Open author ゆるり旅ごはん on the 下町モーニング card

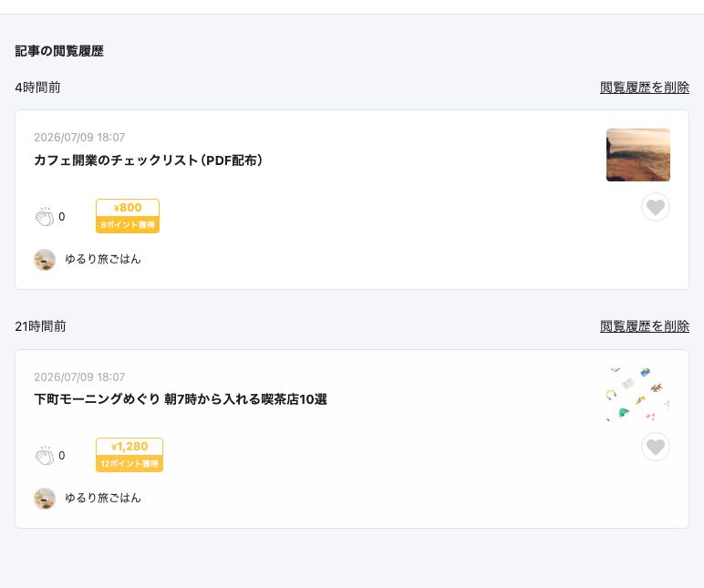[103, 498]
